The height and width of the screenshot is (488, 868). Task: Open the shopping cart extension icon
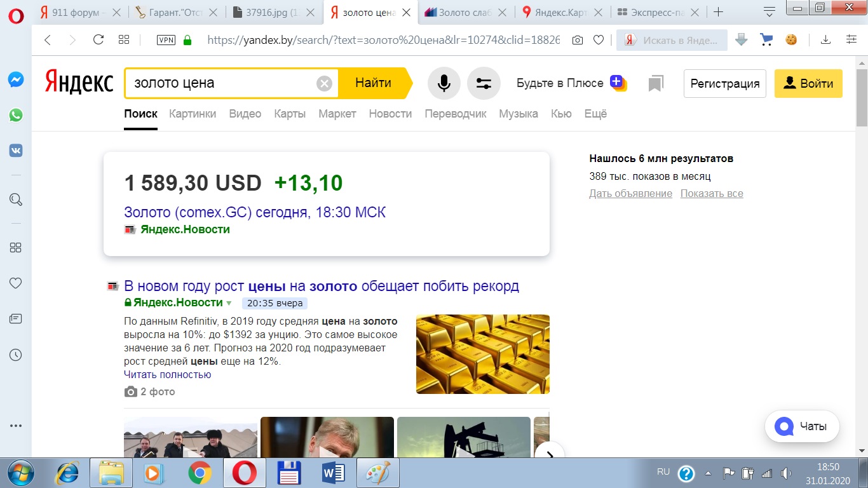[766, 40]
